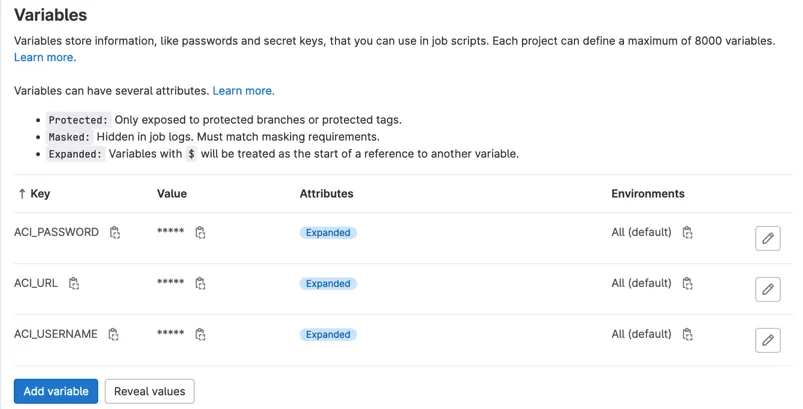Screen dimensions: 803x409
Task: Copy the ACI_URL environment scope
Action: click(687, 283)
